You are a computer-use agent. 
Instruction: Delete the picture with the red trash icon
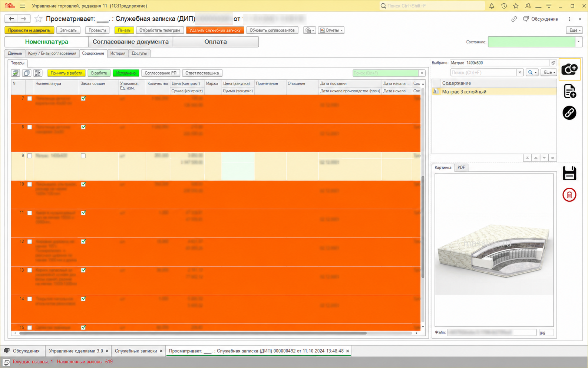tap(569, 195)
